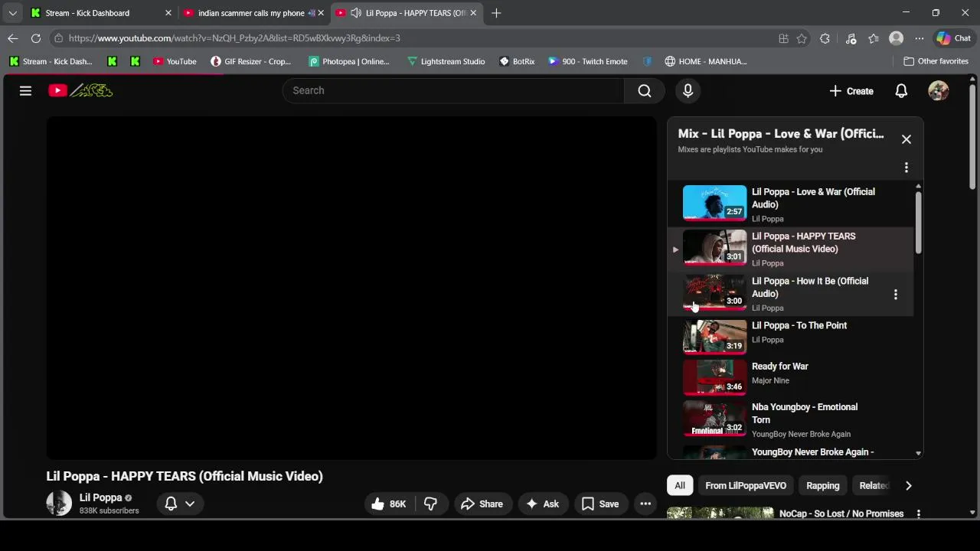Viewport: 980px width, 551px height.
Task: Share the HAPPY TEARS video
Action: pos(482,504)
